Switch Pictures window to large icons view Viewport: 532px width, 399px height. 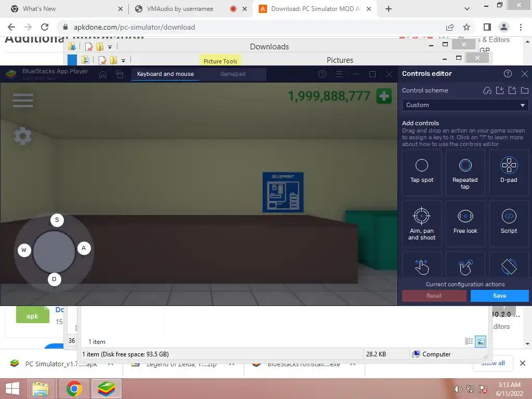(481, 341)
